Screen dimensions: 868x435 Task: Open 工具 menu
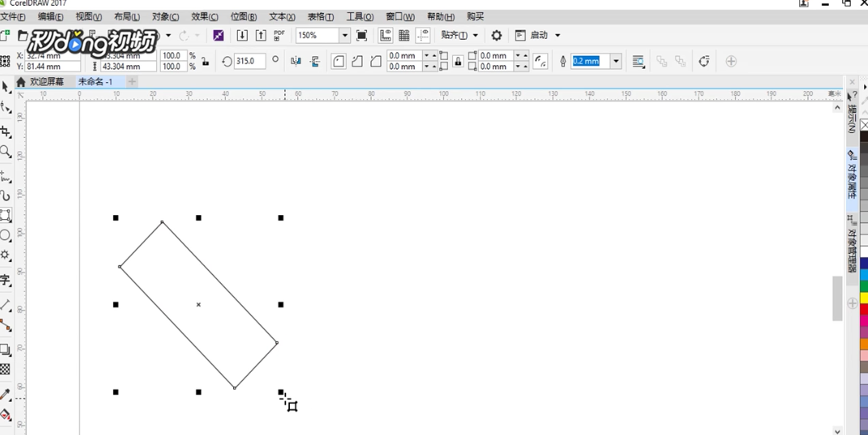click(x=360, y=16)
